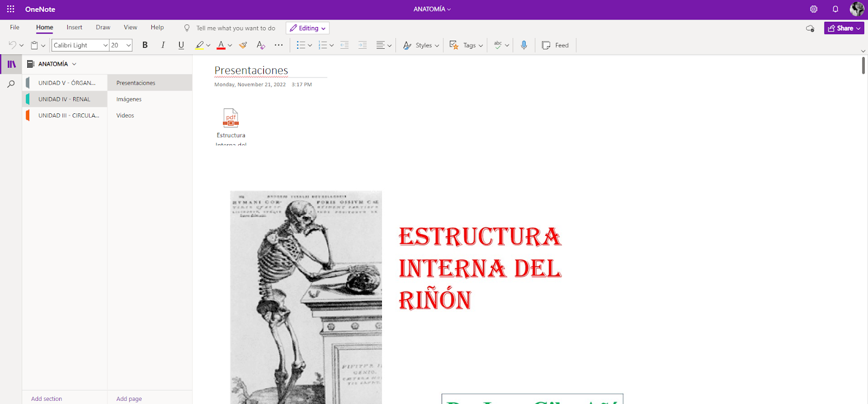Viewport: 868px width, 404px height.
Task: Click the Clear Formatting icon
Action: [261, 45]
